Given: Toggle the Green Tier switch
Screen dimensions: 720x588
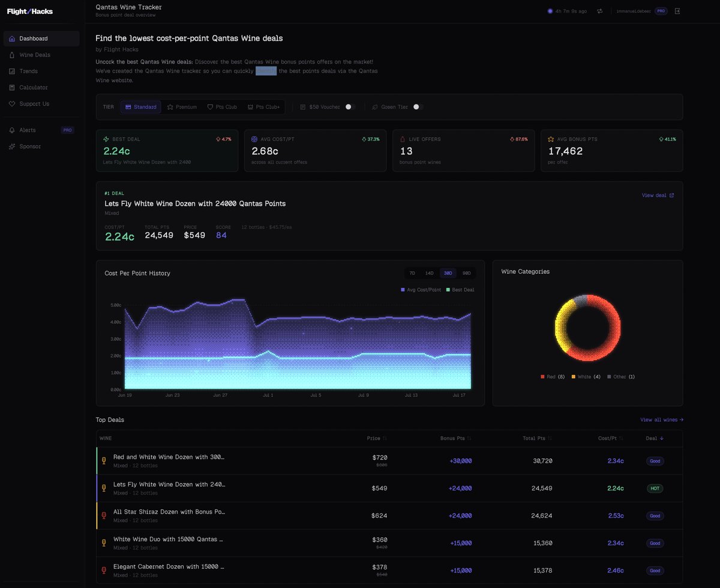Looking at the screenshot, I should (x=418, y=107).
